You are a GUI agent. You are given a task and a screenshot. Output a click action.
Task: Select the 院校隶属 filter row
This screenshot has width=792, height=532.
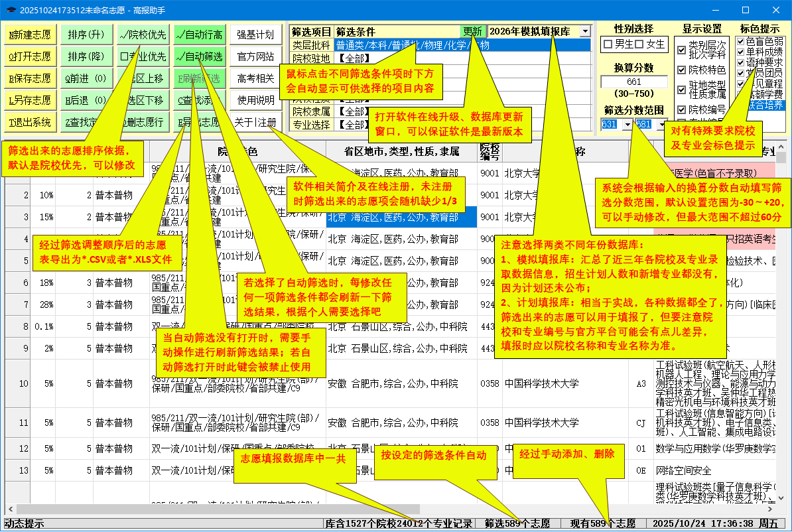[x=312, y=111]
